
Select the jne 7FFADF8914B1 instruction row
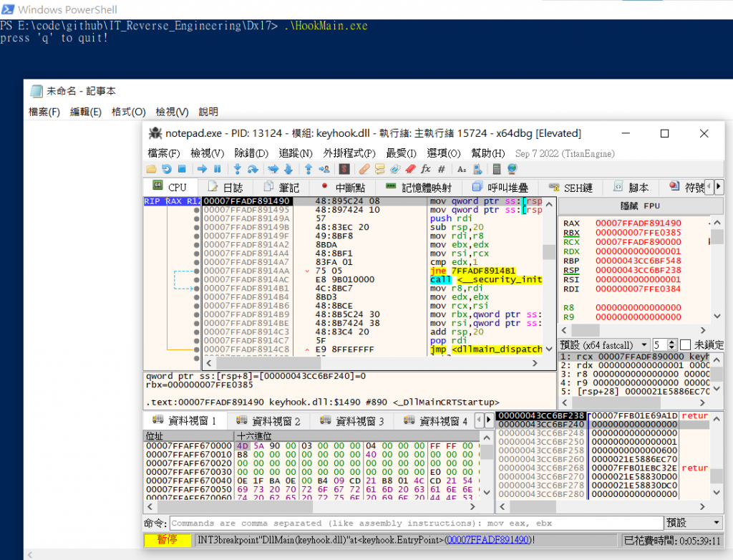pyautogui.click(x=372, y=271)
